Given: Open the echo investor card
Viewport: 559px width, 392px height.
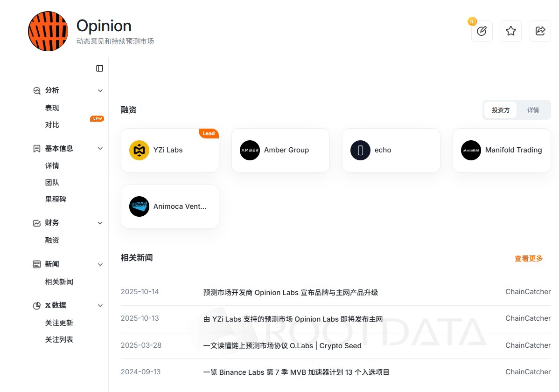Looking at the screenshot, I should pyautogui.click(x=391, y=150).
